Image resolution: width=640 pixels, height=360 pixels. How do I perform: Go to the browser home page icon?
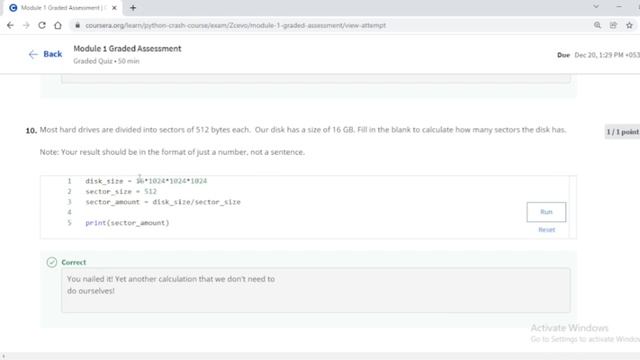(58, 25)
